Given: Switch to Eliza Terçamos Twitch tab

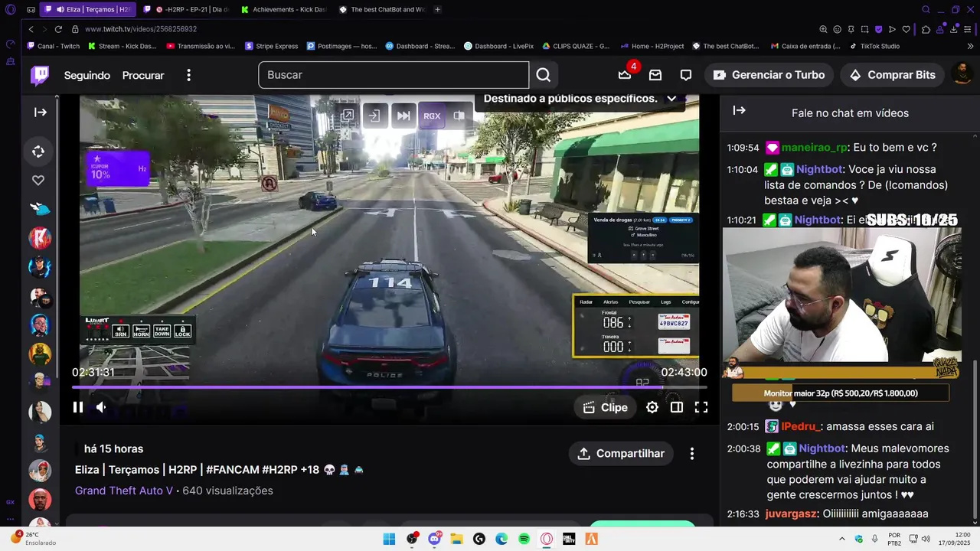Looking at the screenshot, I should pyautogui.click(x=88, y=9).
